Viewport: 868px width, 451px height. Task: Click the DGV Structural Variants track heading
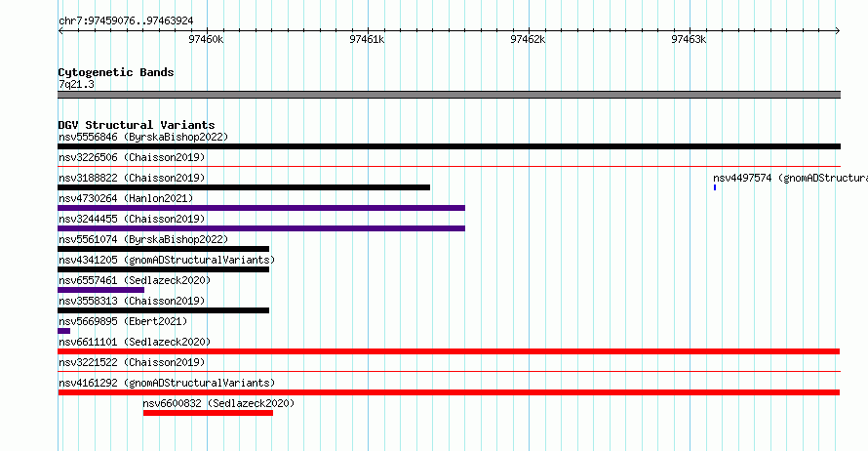[137, 125]
